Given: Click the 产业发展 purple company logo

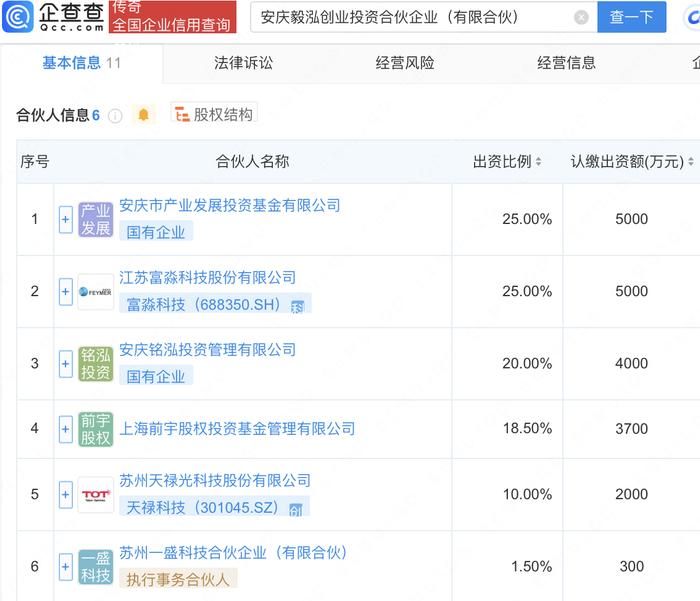Looking at the screenshot, I should pyautogui.click(x=96, y=219).
